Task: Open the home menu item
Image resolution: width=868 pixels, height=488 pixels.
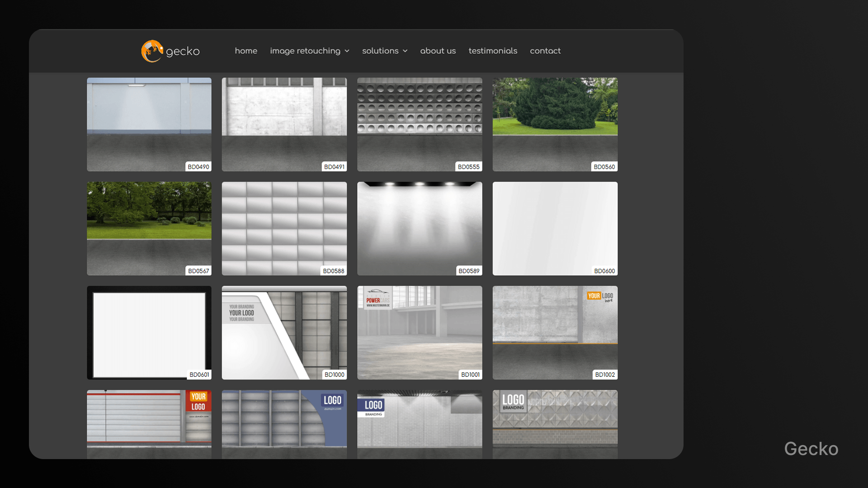Action: pos(246,51)
